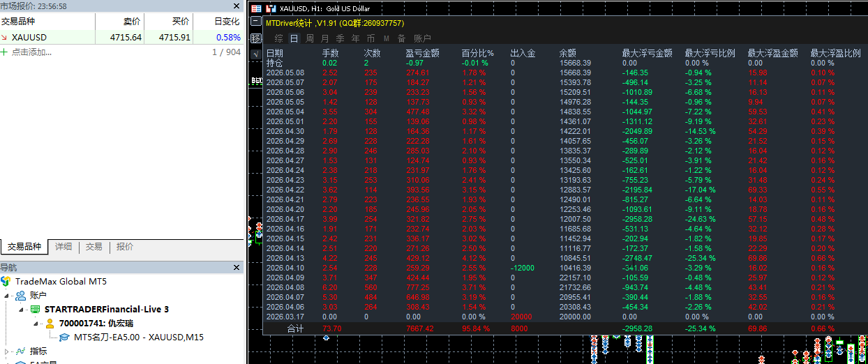868x364 pixels.
Task: Open the 报价 tab in Market Watch
Action: (x=125, y=247)
